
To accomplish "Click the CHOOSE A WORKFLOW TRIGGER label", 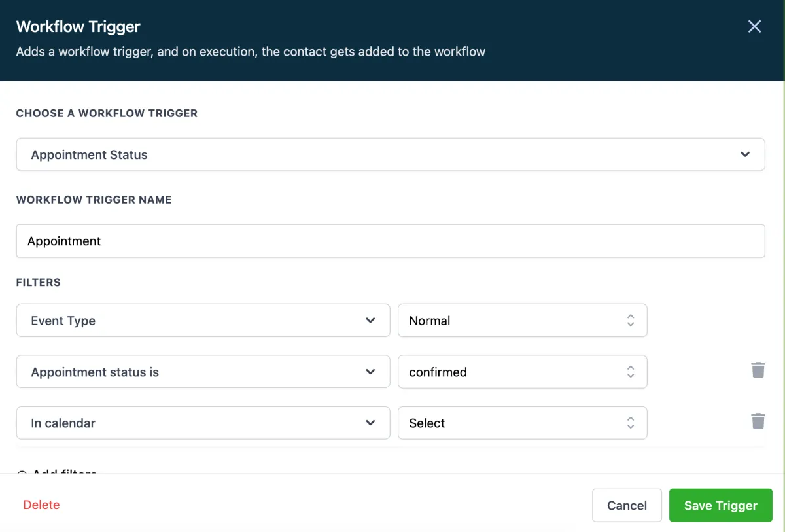I will [107, 113].
